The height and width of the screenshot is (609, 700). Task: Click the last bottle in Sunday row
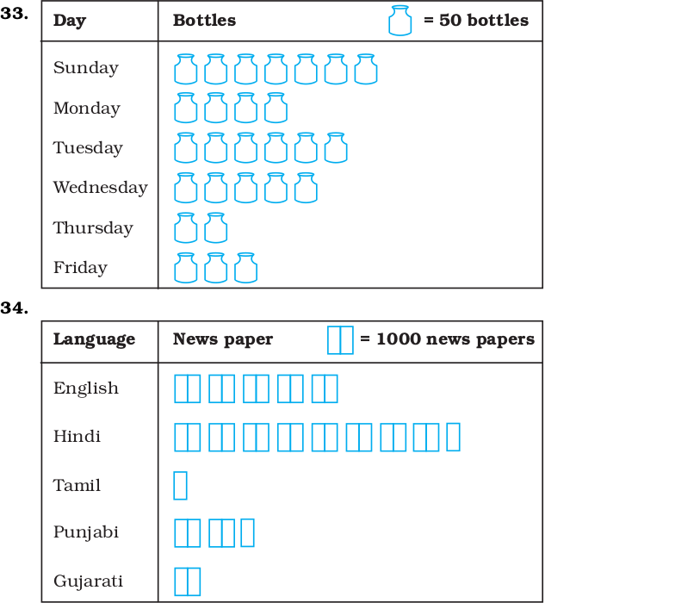click(366, 69)
